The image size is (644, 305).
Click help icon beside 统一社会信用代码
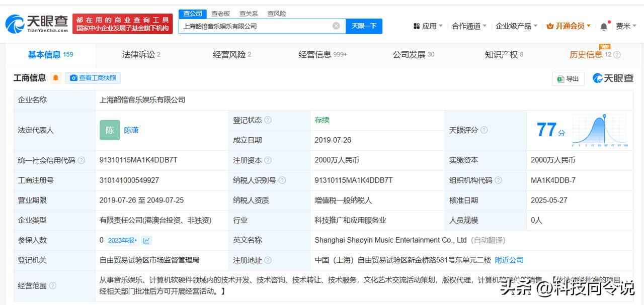click(x=82, y=160)
